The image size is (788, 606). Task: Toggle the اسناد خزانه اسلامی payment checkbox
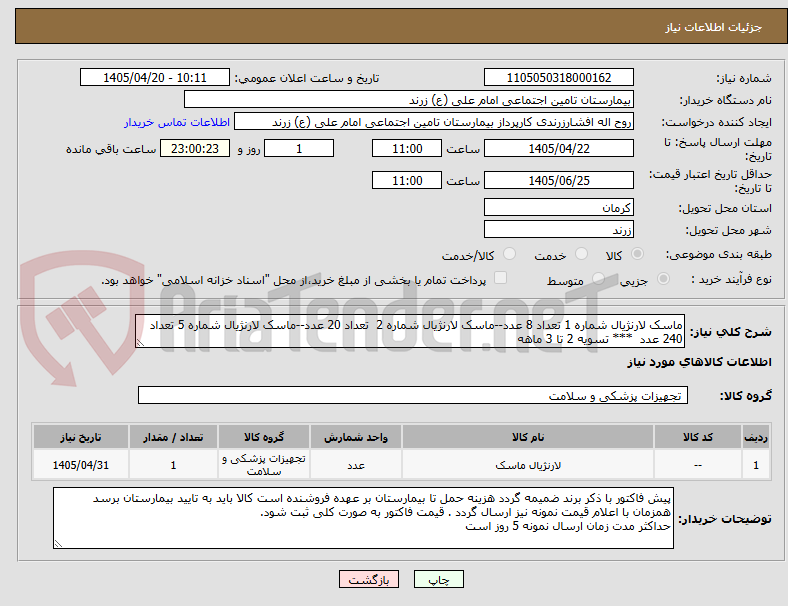pyautogui.click(x=501, y=278)
